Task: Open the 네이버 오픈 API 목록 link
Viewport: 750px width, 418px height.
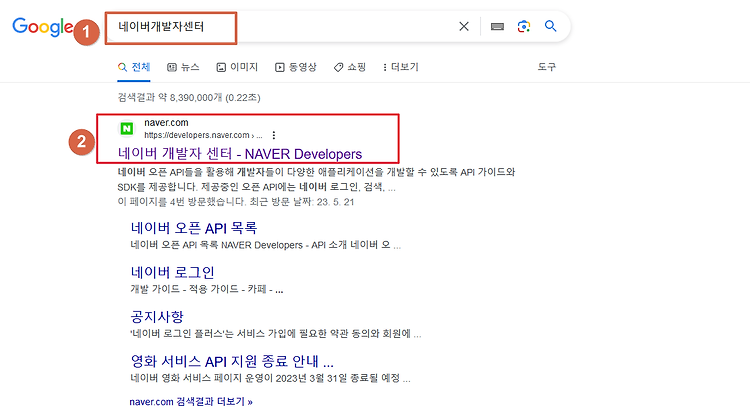Action: (194, 228)
